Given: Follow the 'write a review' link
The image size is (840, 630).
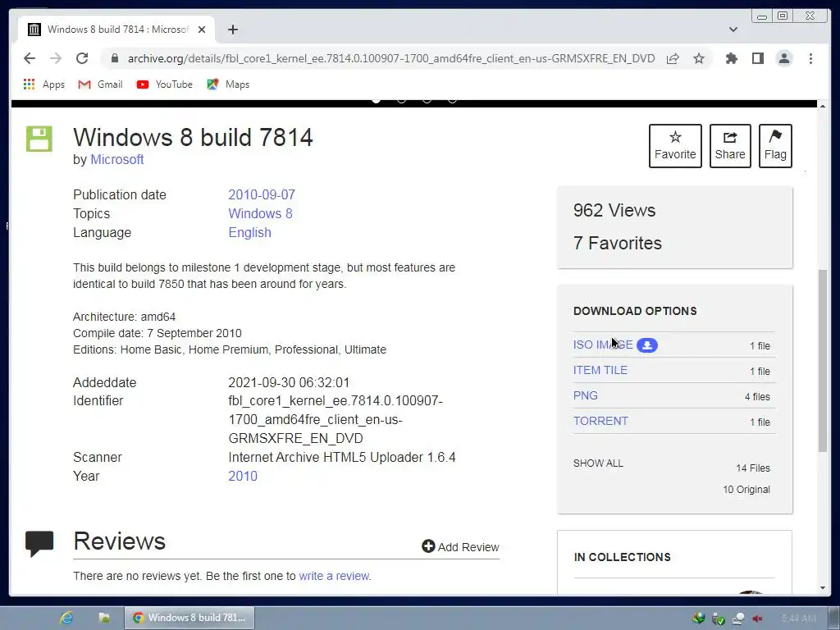Looking at the screenshot, I should click(334, 576).
